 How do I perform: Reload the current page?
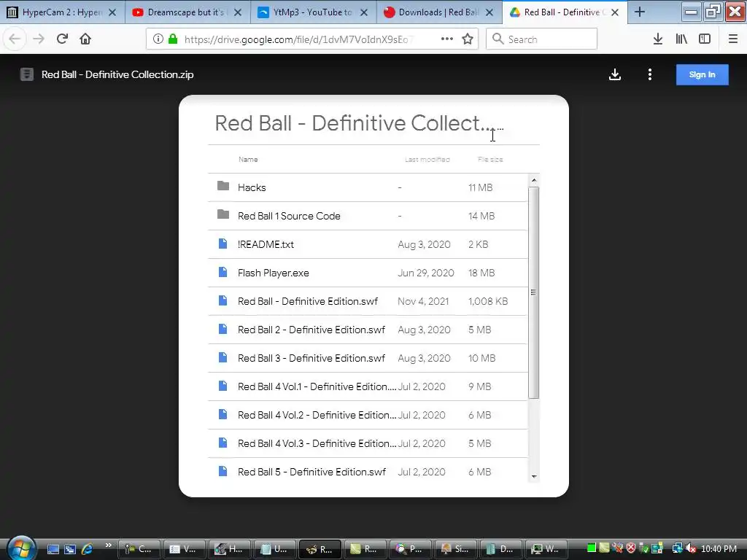tap(62, 39)
